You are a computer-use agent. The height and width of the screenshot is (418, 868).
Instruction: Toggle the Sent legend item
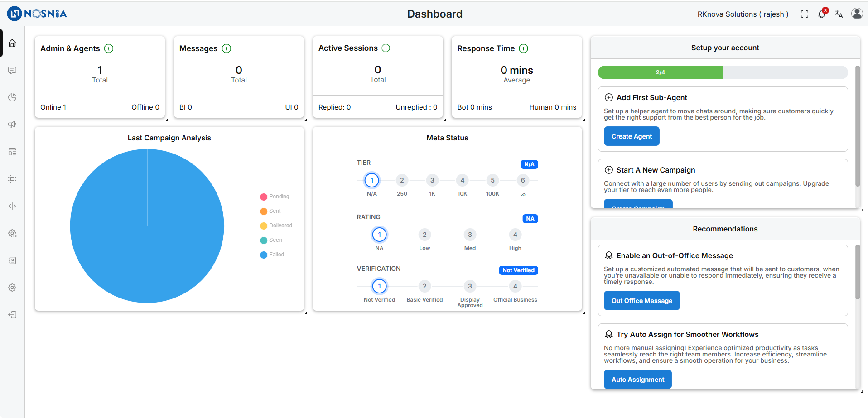point(270,211)
